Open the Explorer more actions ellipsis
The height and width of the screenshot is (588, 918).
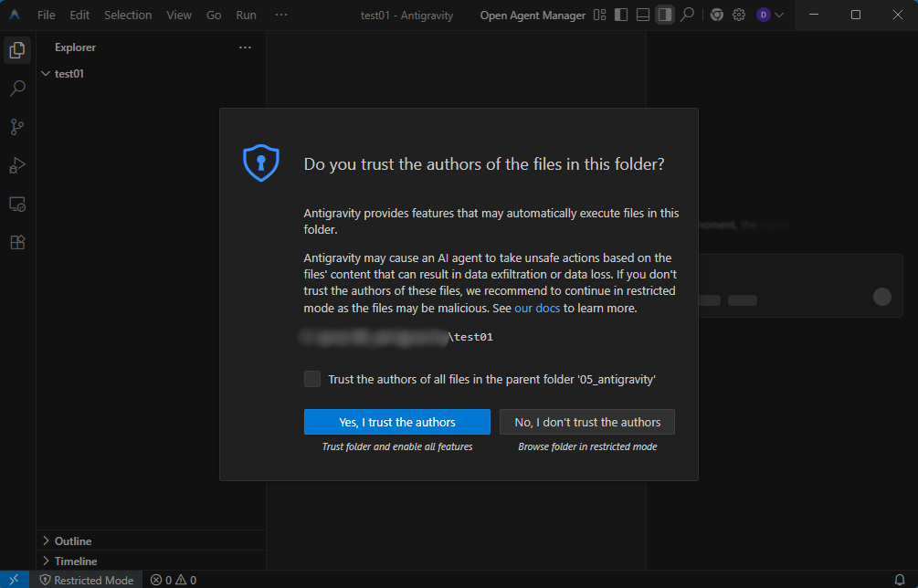(x=245, y=47)
